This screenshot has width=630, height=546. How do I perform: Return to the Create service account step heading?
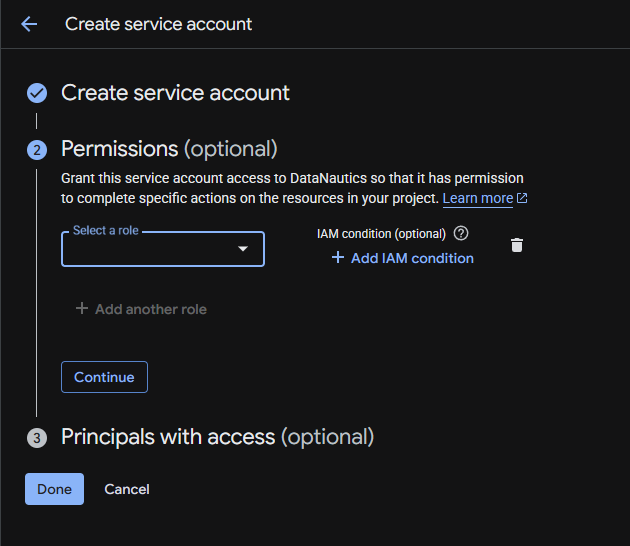pos(175,93)
